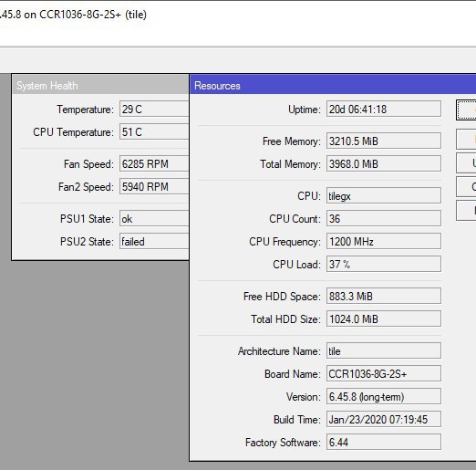Select CPU Load field 37 %
This screenshot has height=470, width=476.
(384, 264)
